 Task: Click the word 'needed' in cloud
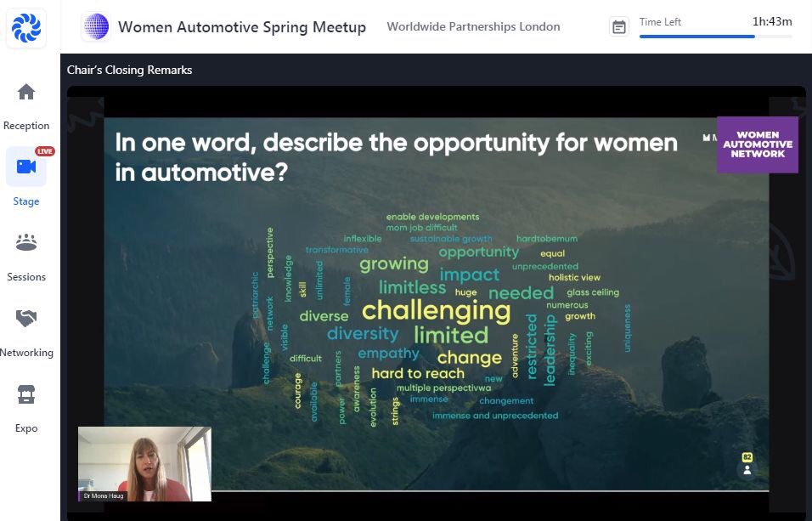(521, 293)
